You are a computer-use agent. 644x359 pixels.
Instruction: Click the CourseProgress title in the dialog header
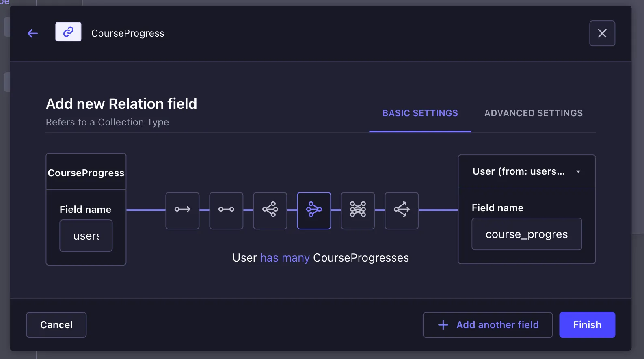(128, 33)
